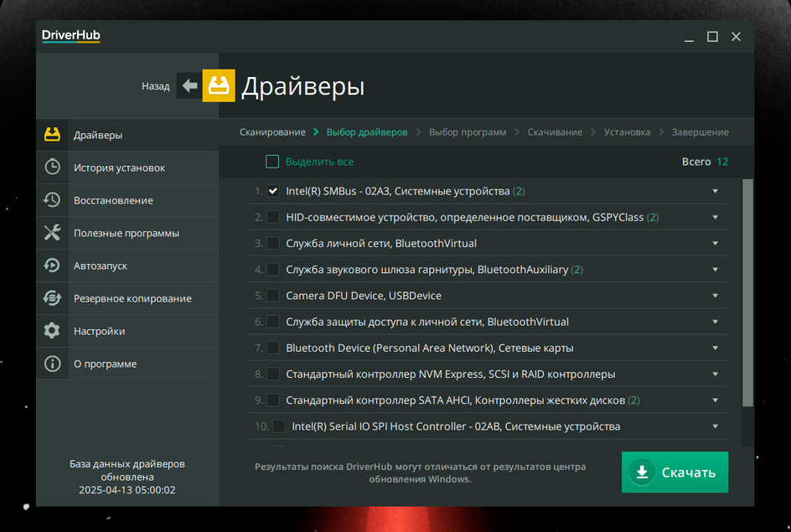791x532 pixels.
Task: Check Стандартный контроллер NVM Express driver
Action: pyautogui.click(x=273, y=374)
